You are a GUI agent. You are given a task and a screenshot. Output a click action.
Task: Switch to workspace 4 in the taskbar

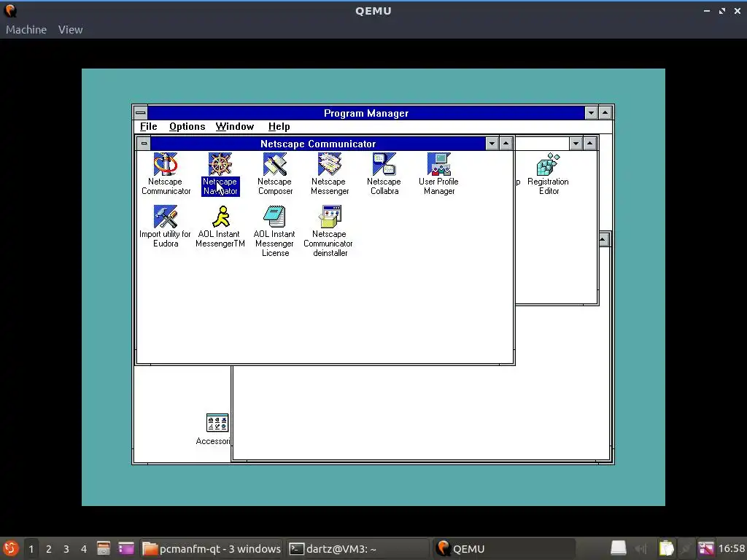click(84, 549)
